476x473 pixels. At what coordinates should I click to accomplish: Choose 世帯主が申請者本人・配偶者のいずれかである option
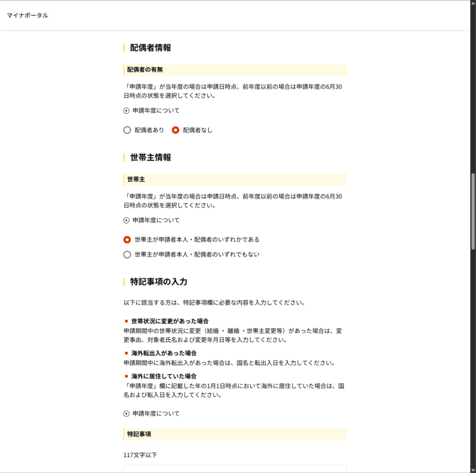[127, 240]
